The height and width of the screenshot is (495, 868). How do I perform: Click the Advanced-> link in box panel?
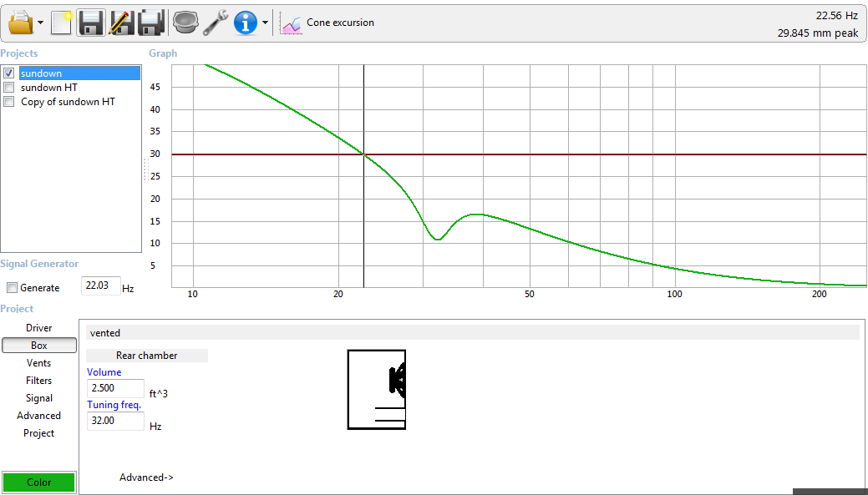pos(147,477)
